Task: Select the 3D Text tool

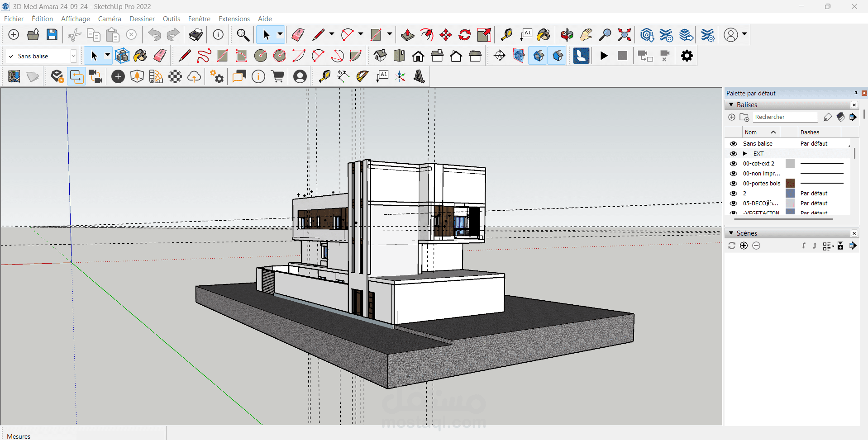Action: coord(419,76)
